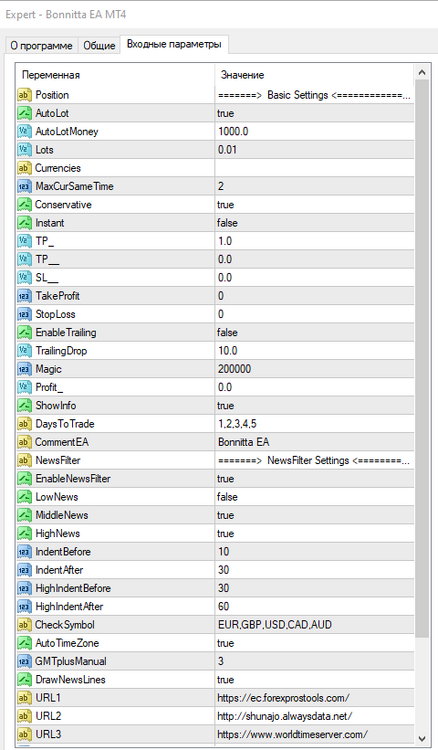Click the string icon beside CommentEA
The height and width of the screenshot is (750, 438).
point(24,441)
